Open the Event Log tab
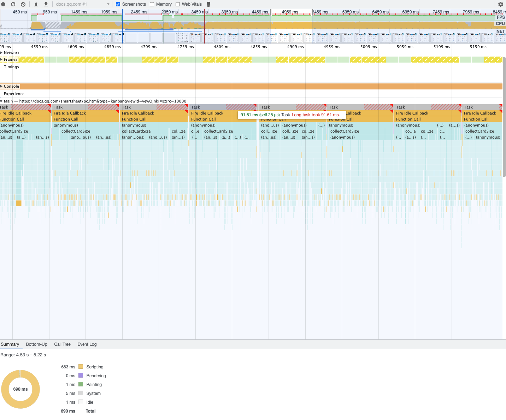 coord(87,344)
